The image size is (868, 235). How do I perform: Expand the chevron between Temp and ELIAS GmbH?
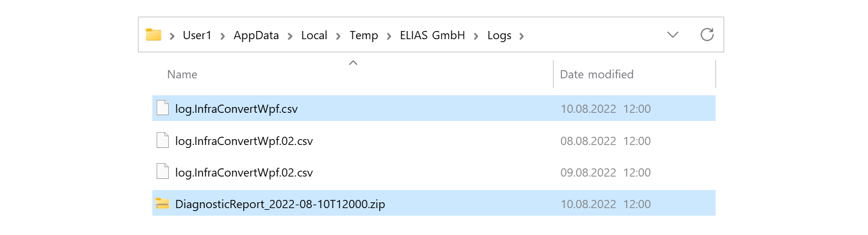click(389, 36)
